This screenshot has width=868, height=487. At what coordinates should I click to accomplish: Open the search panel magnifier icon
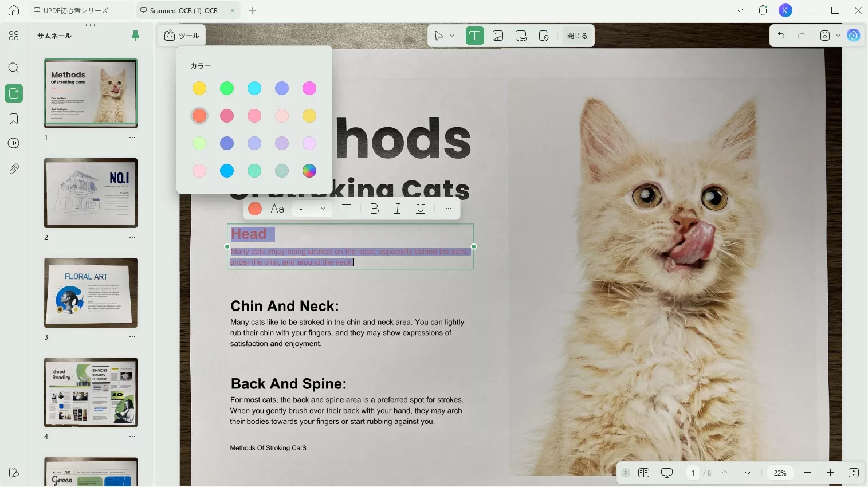[14, 68]
